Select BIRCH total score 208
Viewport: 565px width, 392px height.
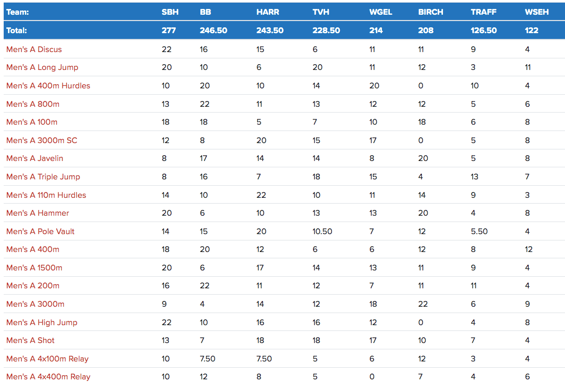(x=426, y=31)
